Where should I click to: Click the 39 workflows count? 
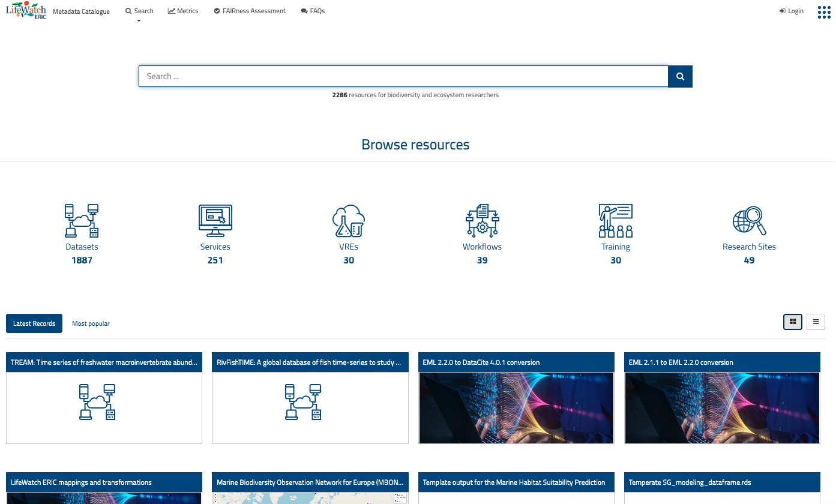pyautogui.click(x=482, y=260)
